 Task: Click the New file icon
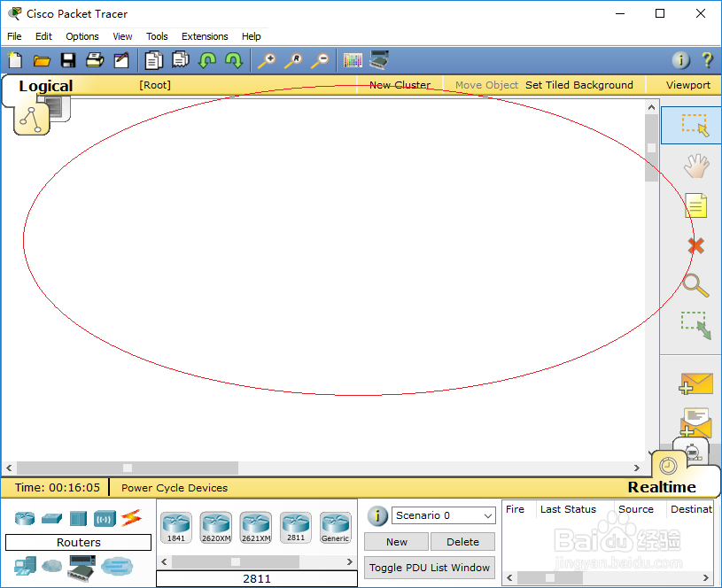[x=15, y=60]
